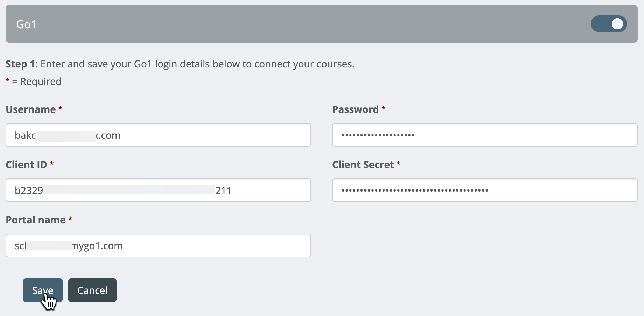This screenshot has height=316, width=644.
Task: Focus the Password input field
Action: point(485,135)
